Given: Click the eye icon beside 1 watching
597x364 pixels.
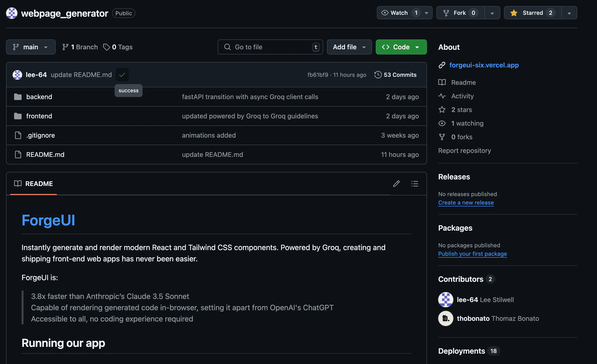Looking at the screenshot, I should pyautogui.click(x=442, y=123).
